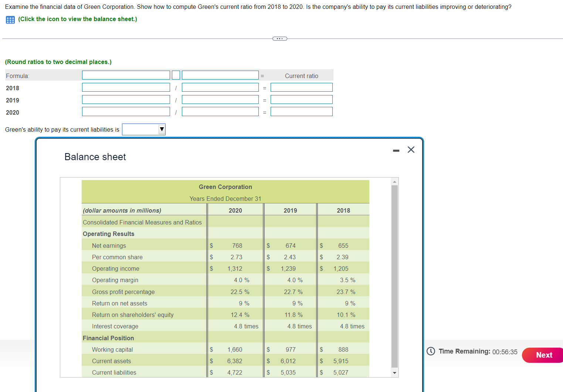Select the 2019 denominator input box
Screen dimensions: 563x392
[x=220, y=99]
